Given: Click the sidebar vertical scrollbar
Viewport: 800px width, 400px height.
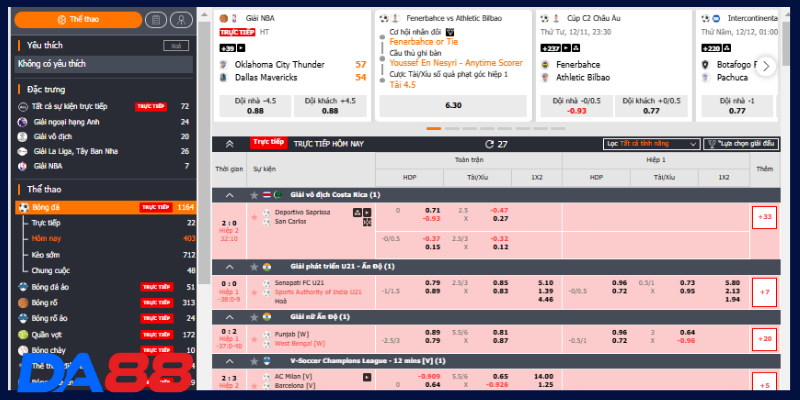Looking at the screenshot, I should (x=204, y=153).
